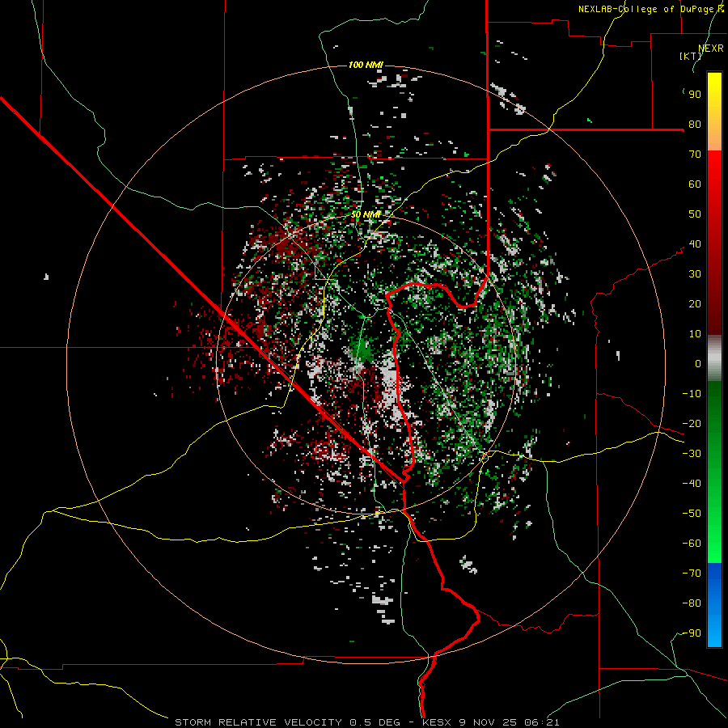Select the -90 scale value
This screenshot has height=728, width=728.
click(x=692, y=633)
